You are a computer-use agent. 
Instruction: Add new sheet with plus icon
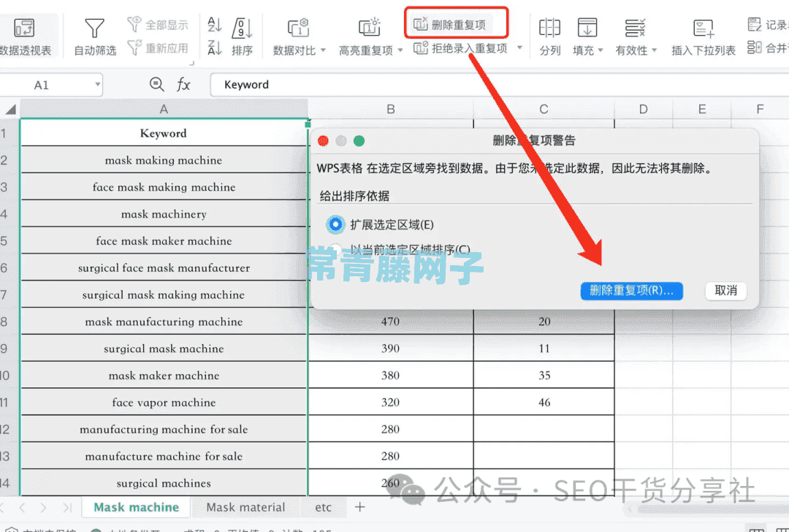point(359,507)
